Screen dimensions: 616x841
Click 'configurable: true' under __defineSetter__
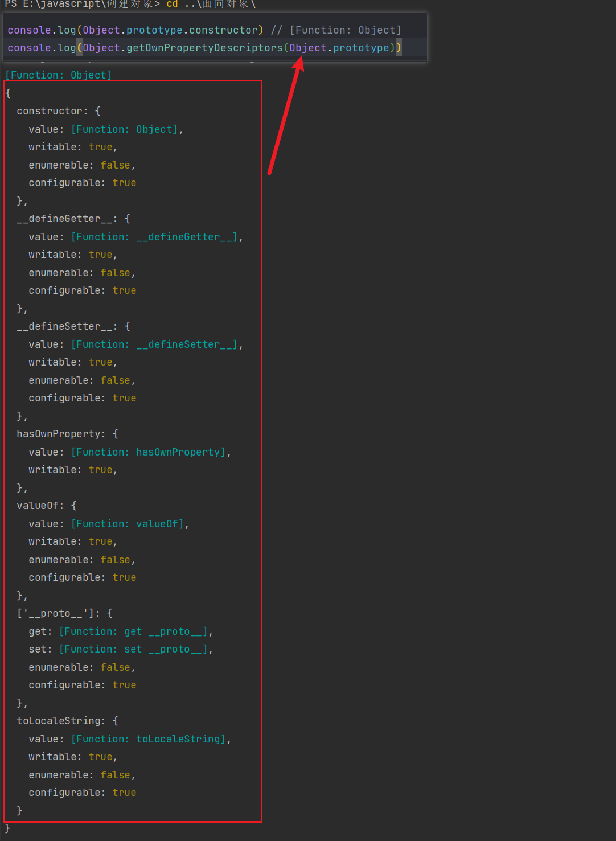pyautogui.click(x=83, y=398)
